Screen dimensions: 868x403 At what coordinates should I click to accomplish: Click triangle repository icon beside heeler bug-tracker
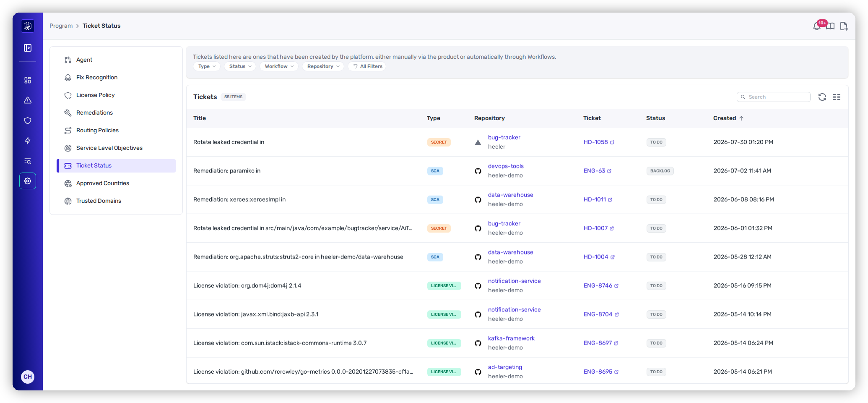click(x=478, y=142)
